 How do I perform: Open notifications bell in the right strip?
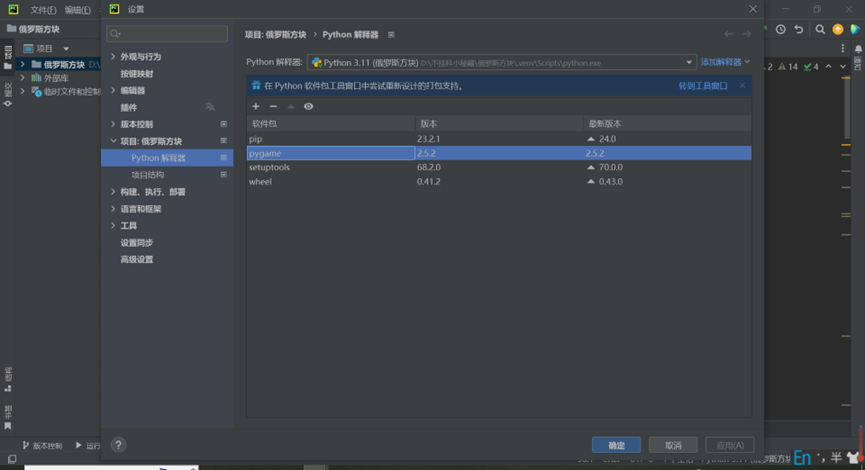(858, 49)
